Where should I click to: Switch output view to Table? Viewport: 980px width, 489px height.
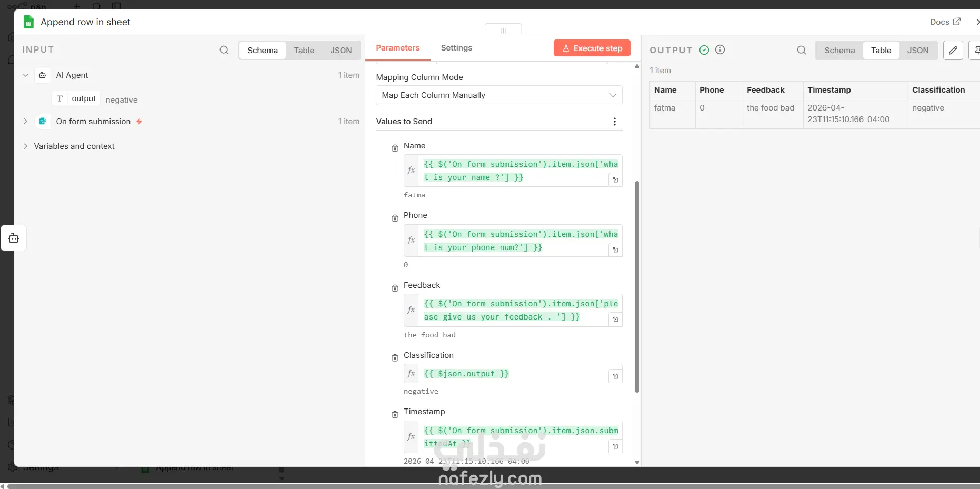pos(881,51)
